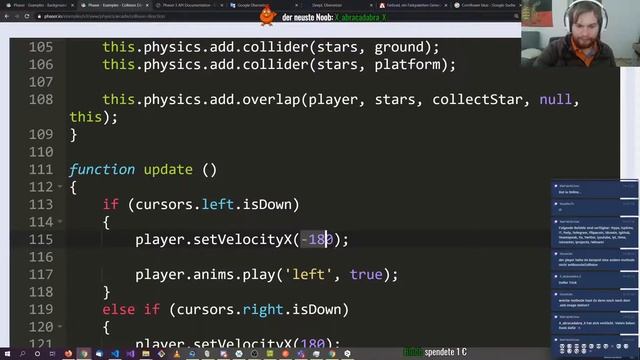Click line number 111 in the gutter
Viewport: 640px width, 360px height.
click(x=41, y=169)
